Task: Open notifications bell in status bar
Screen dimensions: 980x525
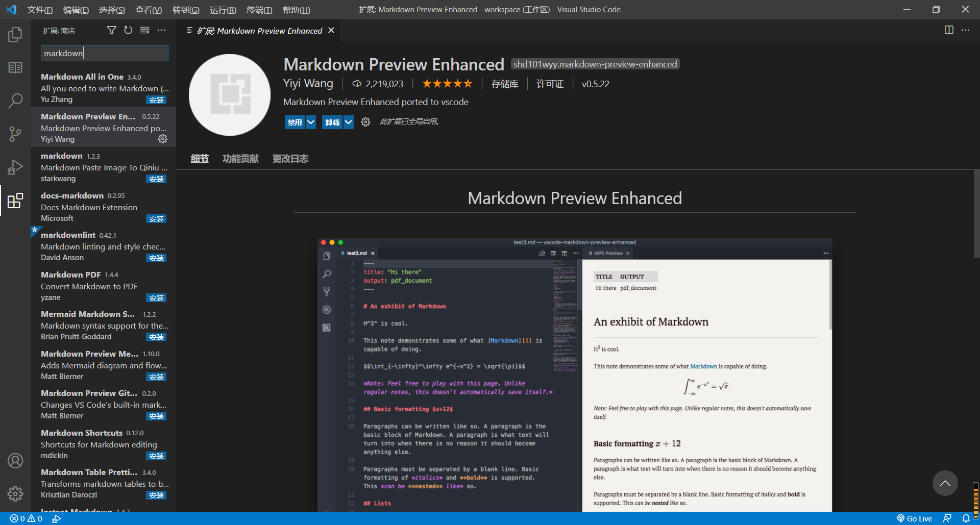Action: click(966, 518)
